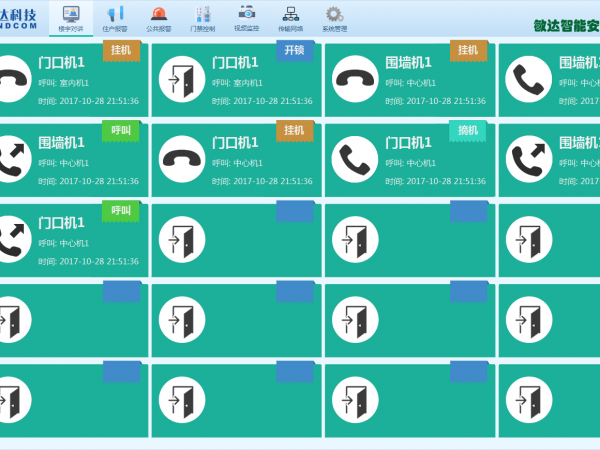
Task: Click the 挂机 tag on 围墙机1 tile
Action: [468, 50]
